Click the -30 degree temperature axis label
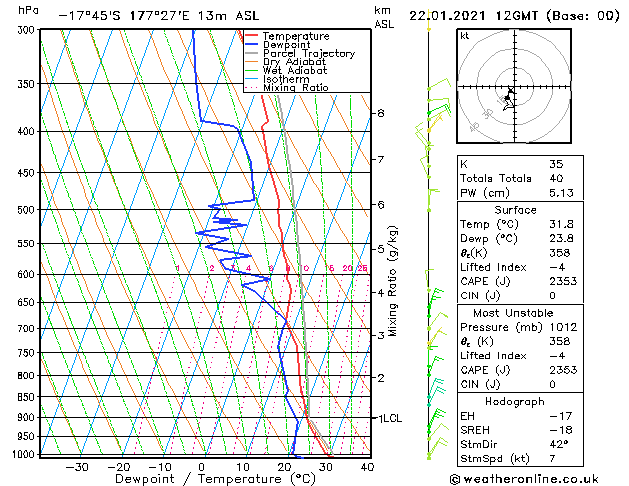The width and height of the screenshot is (629, 486). tap(76, 468)
